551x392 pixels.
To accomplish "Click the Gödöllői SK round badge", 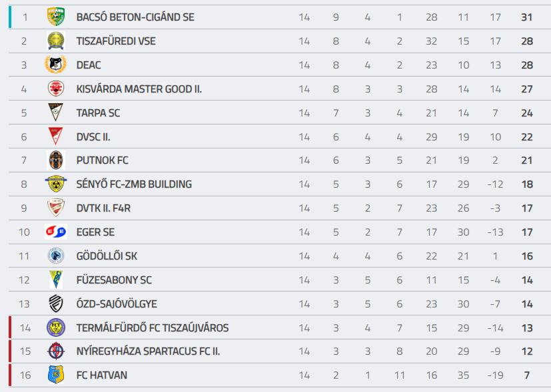I will point(56,256).
